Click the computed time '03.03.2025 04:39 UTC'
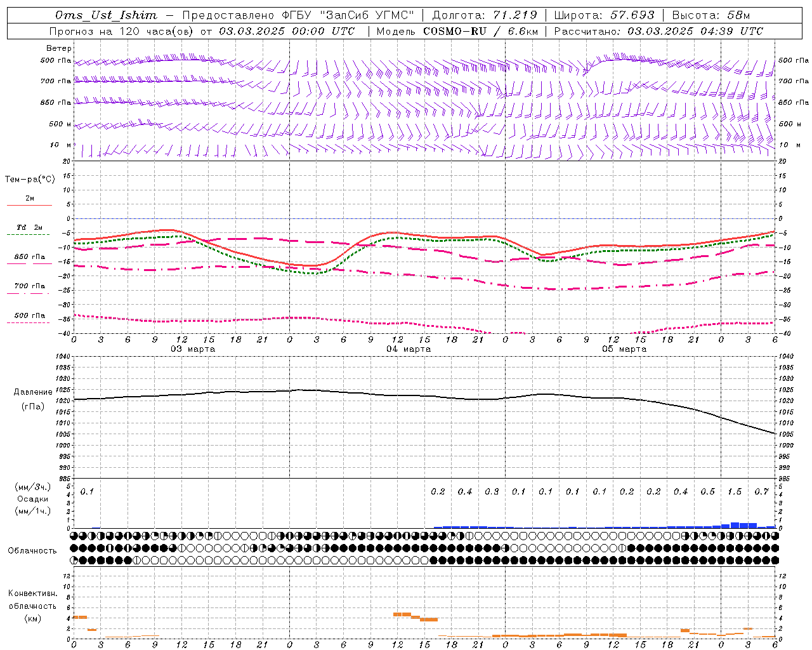This screenshot has width=812, height=650. click(695, 31)
